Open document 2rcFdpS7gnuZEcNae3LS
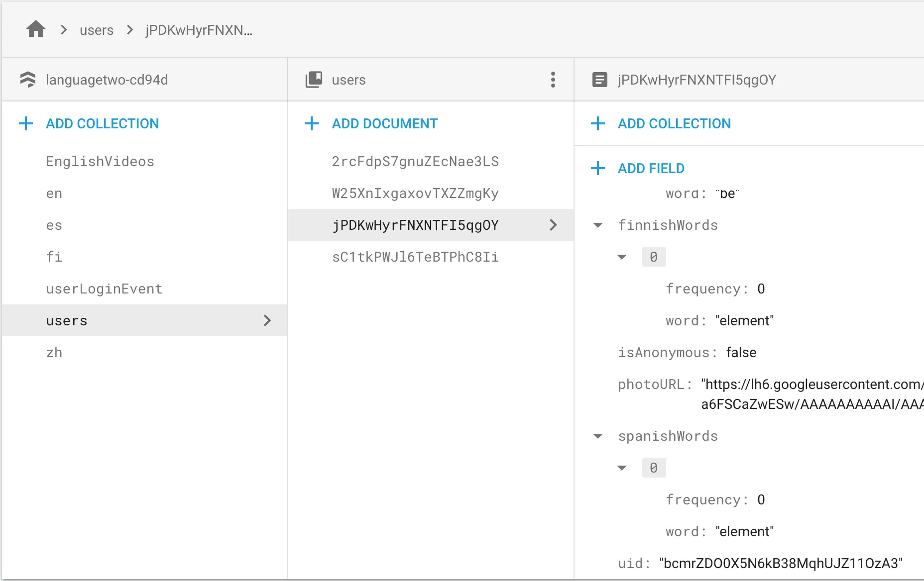 coord(415,162)
